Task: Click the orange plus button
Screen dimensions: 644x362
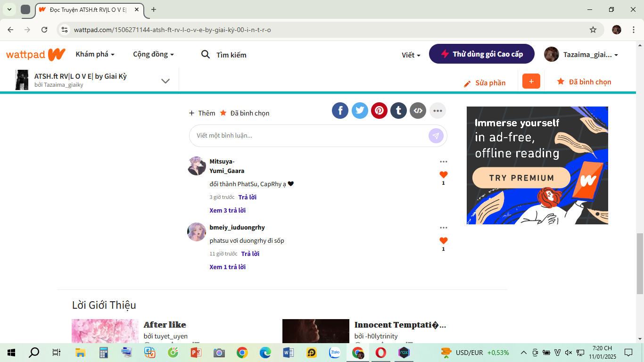Action: click(531, 81)
